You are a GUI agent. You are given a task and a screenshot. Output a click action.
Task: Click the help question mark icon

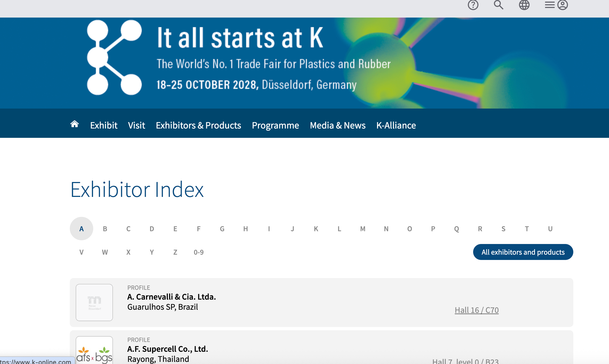coord(473,5)
